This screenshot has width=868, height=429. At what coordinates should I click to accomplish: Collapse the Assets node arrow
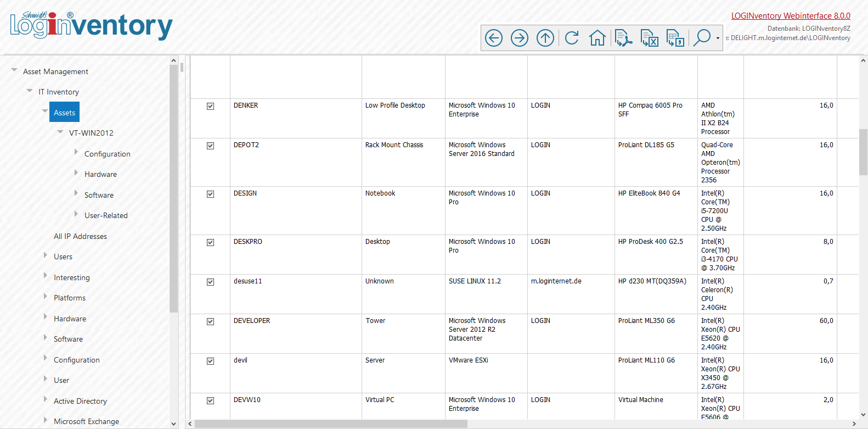click(x=45, y=111)
